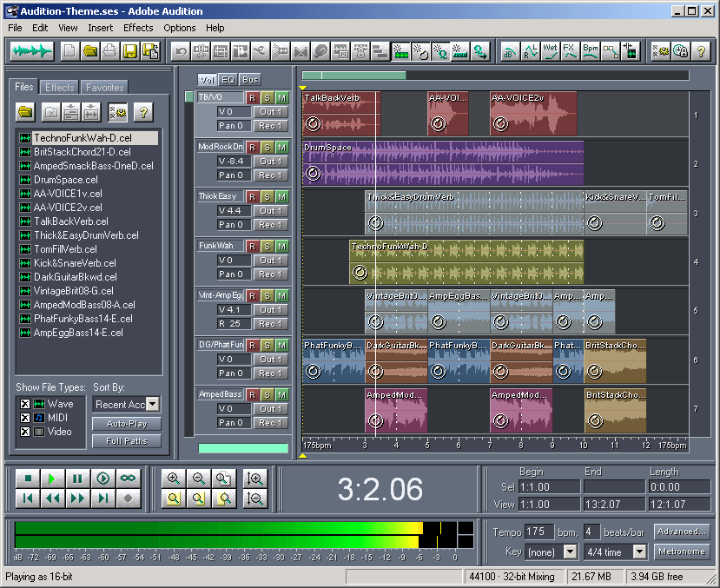Click the Files panel help question mark icon
The height and width of the screenshot is (588, 720).
[143, 112]
